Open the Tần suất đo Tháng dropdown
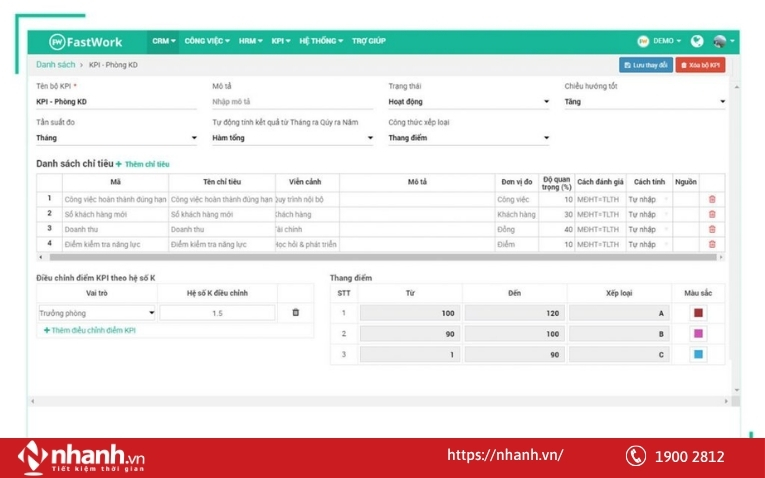This screenshot has height=478, width=765. pyautogui.click(x=116, y=138)
